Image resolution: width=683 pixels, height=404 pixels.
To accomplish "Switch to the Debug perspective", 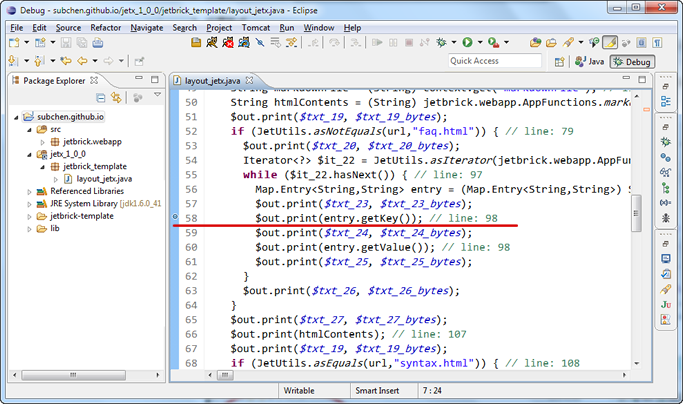I will [630, 61].
